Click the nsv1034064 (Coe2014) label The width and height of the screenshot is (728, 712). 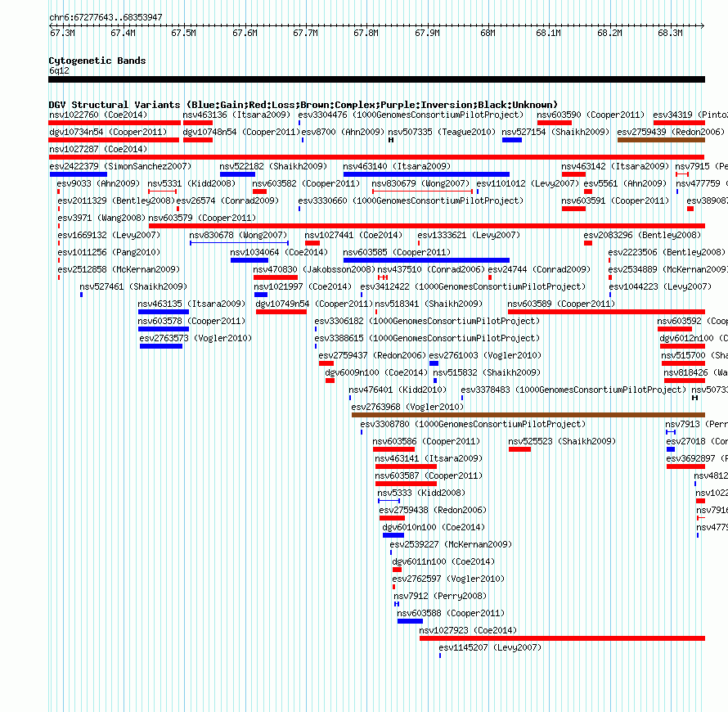[279, 252]
